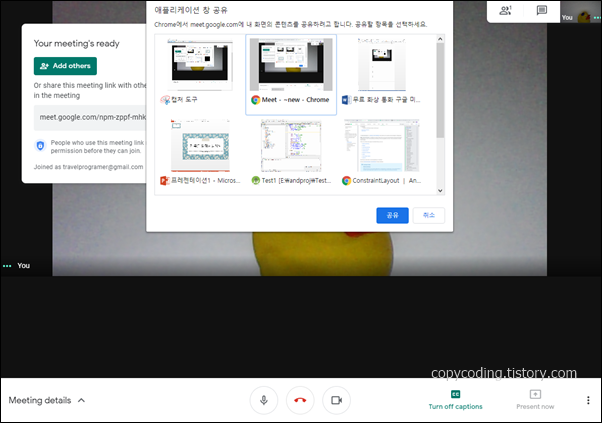Turn off the camera button

click(x=337, y=400)
